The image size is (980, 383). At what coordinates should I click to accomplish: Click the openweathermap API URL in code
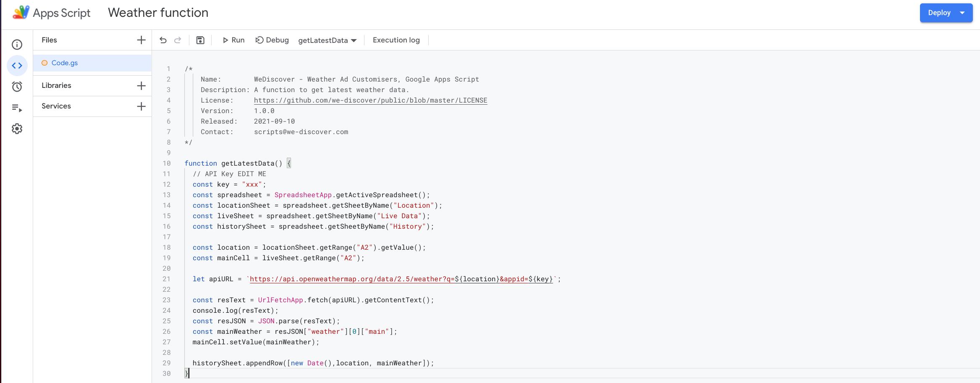click(401, 279)
